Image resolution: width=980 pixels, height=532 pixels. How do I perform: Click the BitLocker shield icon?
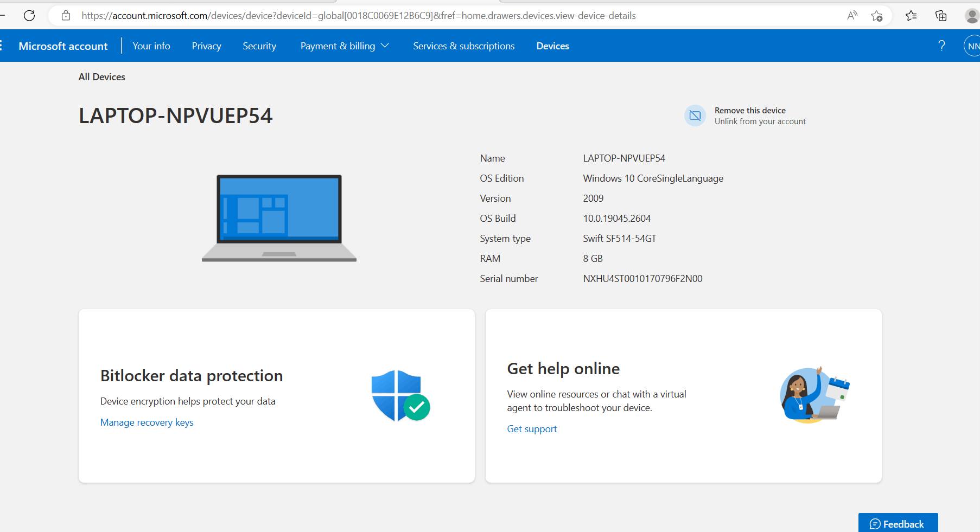pos(400,396)
